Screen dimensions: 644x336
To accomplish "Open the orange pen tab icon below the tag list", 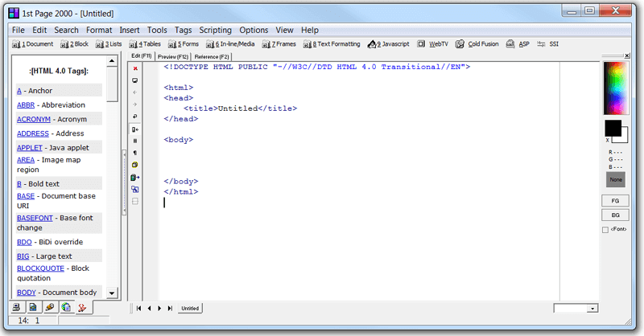I will pyautogui.click(x=50, y=307).
